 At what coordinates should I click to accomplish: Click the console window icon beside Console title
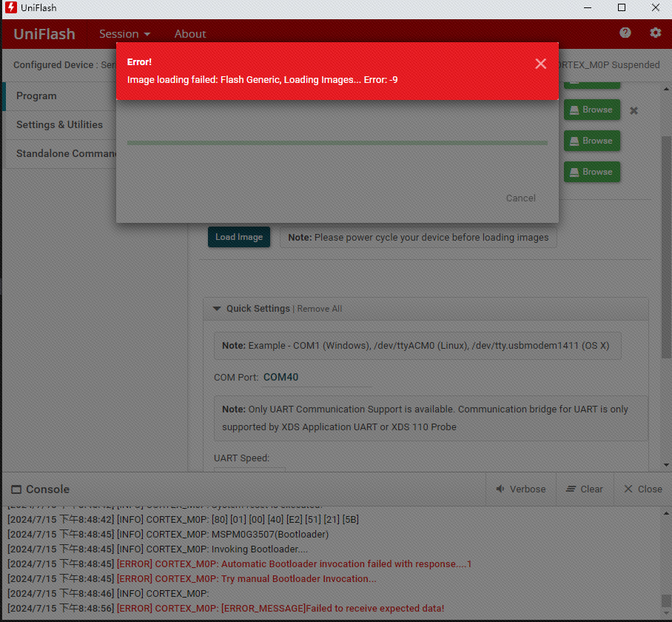point(16,489)
